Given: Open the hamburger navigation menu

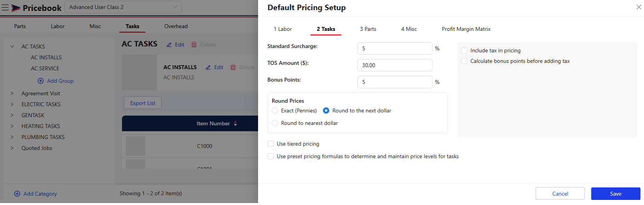Looking at the screenshot, I should [5, 7].
